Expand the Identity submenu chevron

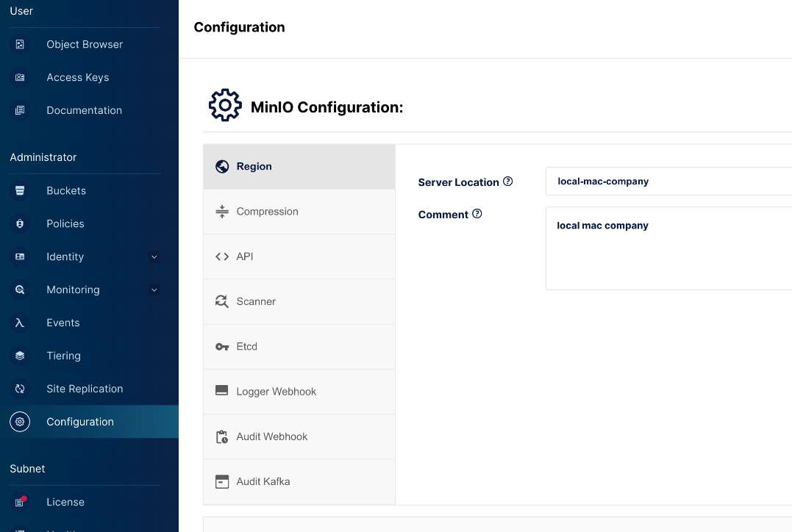tap(154, 257)
